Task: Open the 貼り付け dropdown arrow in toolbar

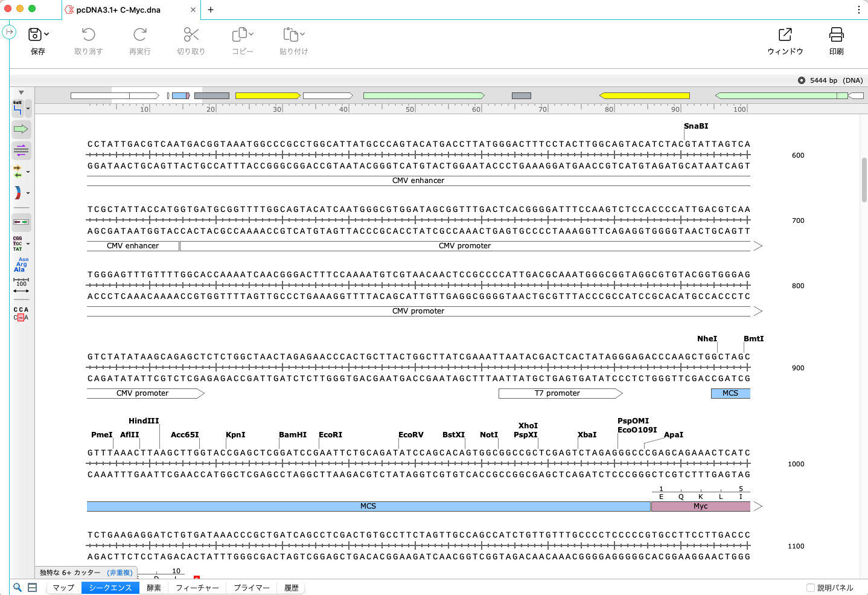Action: click(302, 34)
